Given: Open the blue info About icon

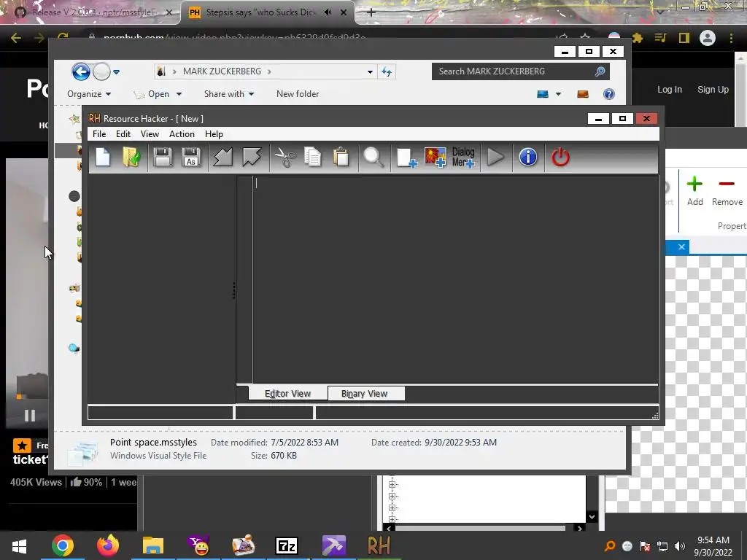Looking at the screenshot, I should pyautogui.click(x=528, y=157).
